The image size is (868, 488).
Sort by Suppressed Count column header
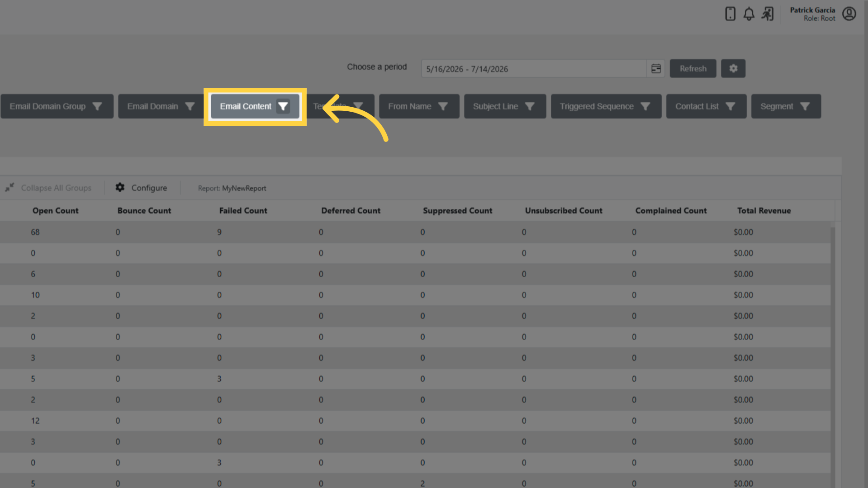(x=457, y=210)
